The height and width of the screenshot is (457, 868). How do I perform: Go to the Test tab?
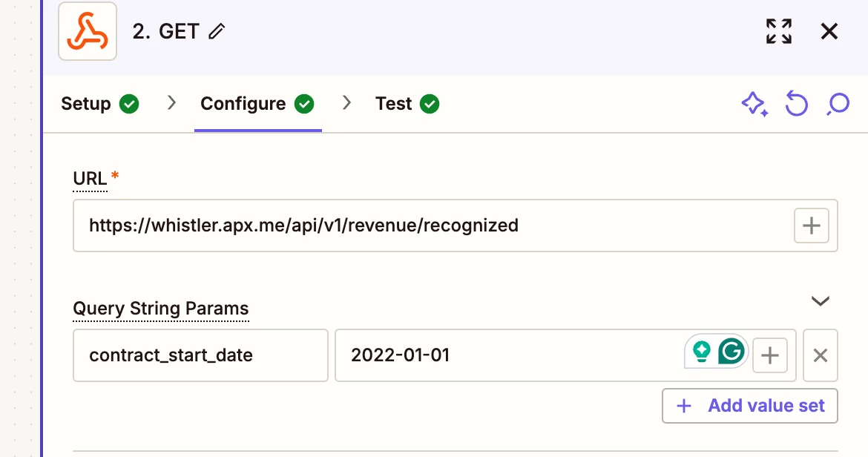pyautogui.click(x=407, y=103)
